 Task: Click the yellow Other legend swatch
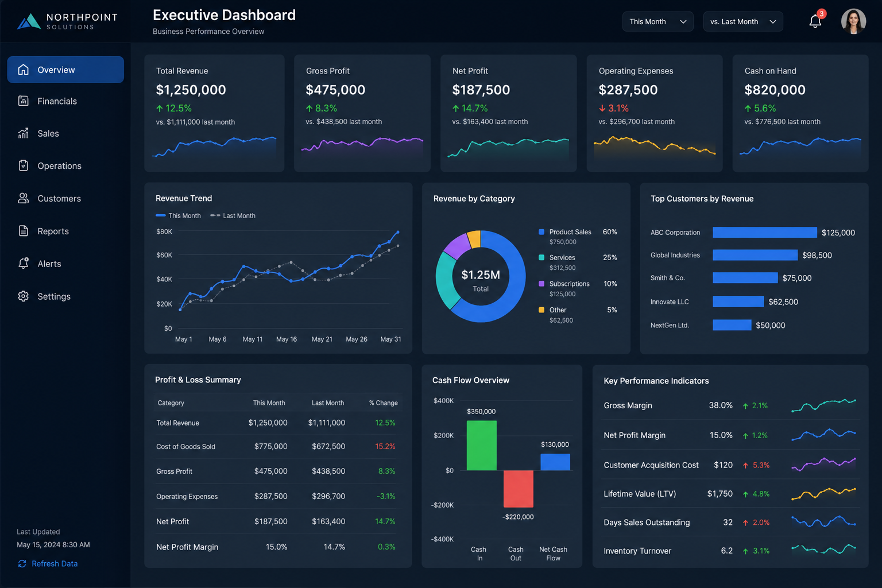[541, 310]
